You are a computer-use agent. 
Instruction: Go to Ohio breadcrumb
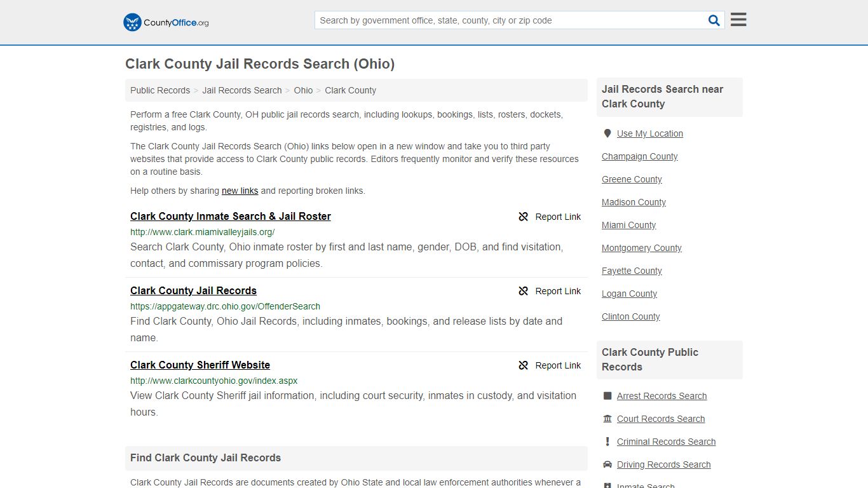(303, 90)
